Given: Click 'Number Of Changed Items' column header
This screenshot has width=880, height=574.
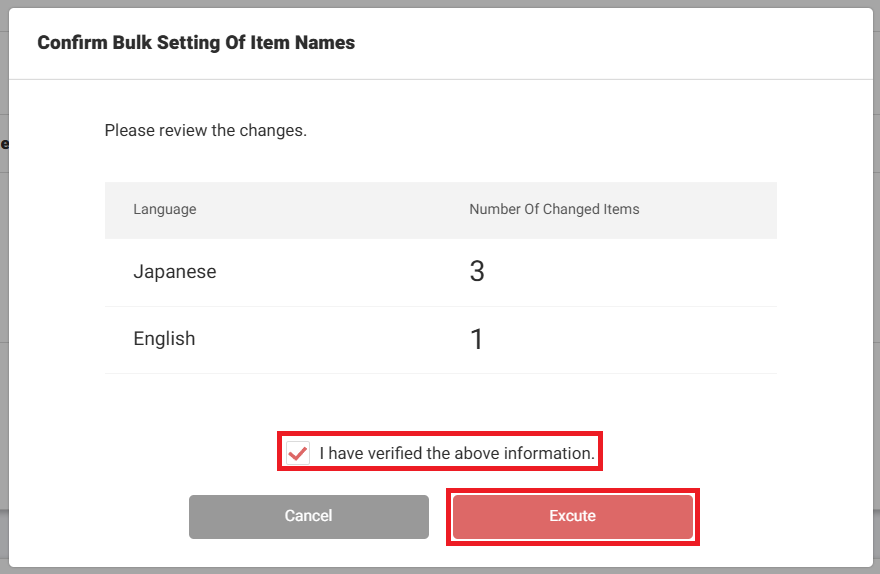Looking at the screenshot, I should coord(554,209).
